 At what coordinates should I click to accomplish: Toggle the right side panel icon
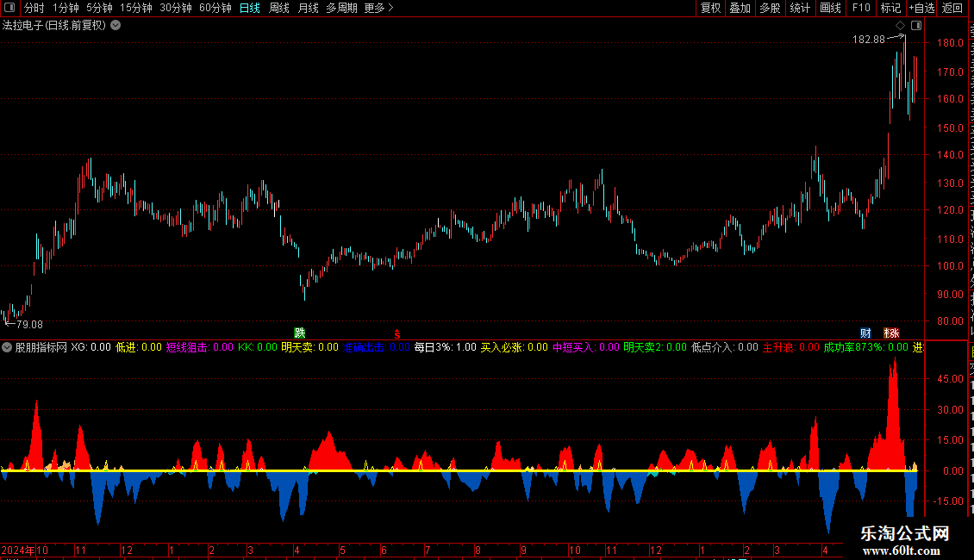click(916, 26)
